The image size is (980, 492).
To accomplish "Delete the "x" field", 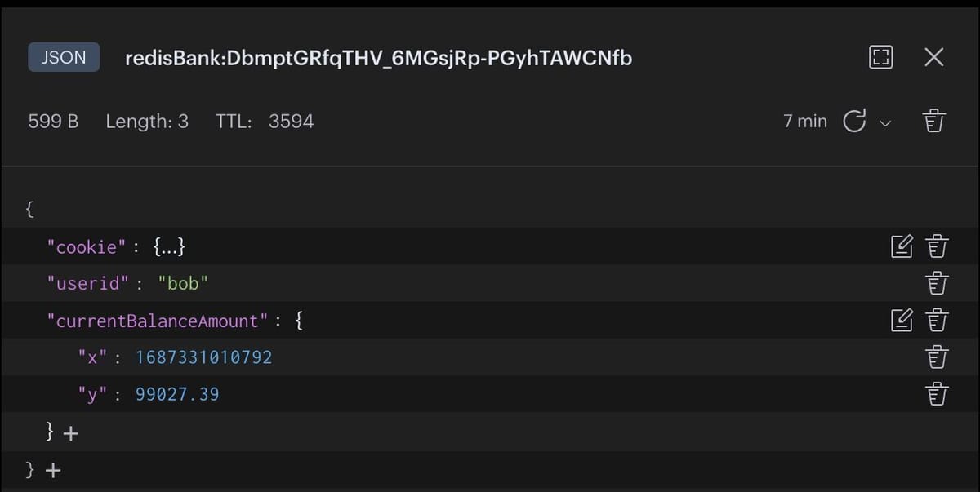I will pyautogui.click(x=936, y=357).
